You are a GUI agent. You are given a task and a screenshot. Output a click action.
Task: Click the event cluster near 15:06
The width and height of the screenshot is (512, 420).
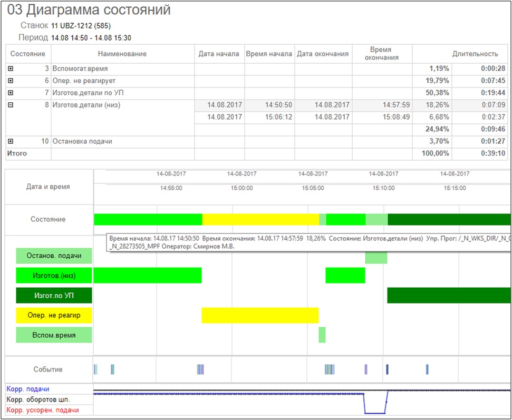click(330, 369)
